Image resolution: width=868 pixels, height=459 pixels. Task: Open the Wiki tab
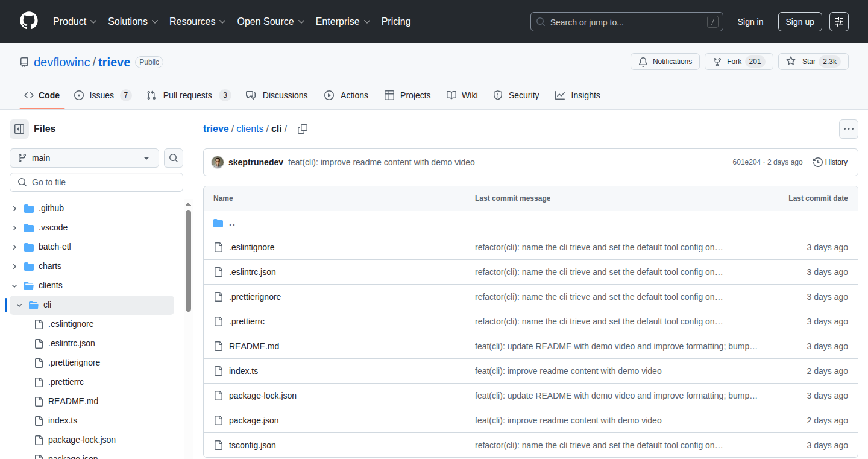(x=462, y=95)
